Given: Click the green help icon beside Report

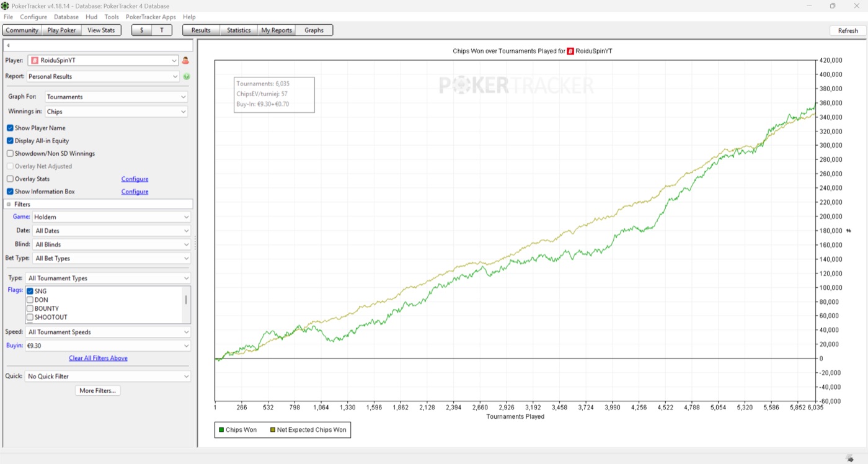Looking at the screenshot, I should (x=186, y=76).
